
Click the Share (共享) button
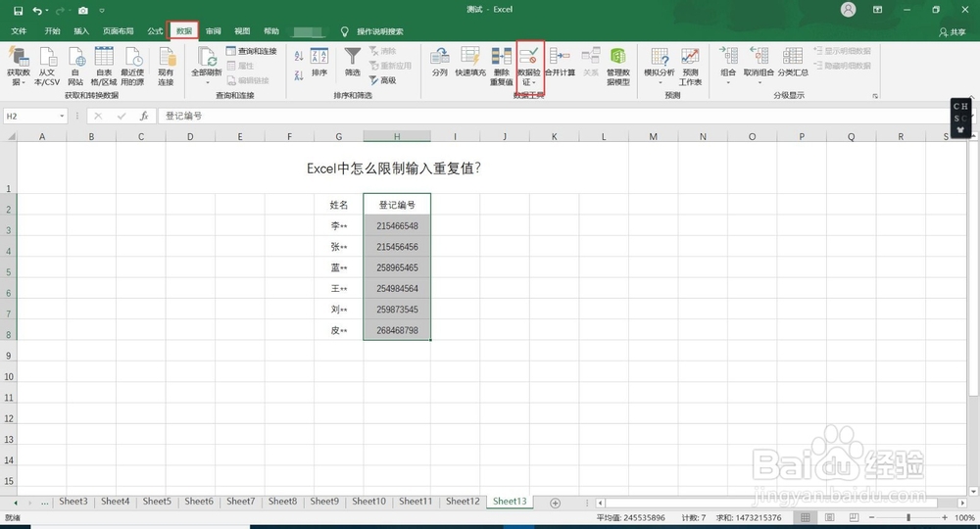(953, 32)
